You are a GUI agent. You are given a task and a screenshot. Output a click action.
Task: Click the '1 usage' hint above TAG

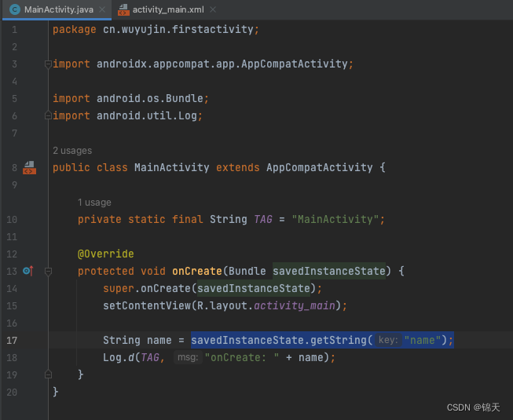click(x=94, y=203)
